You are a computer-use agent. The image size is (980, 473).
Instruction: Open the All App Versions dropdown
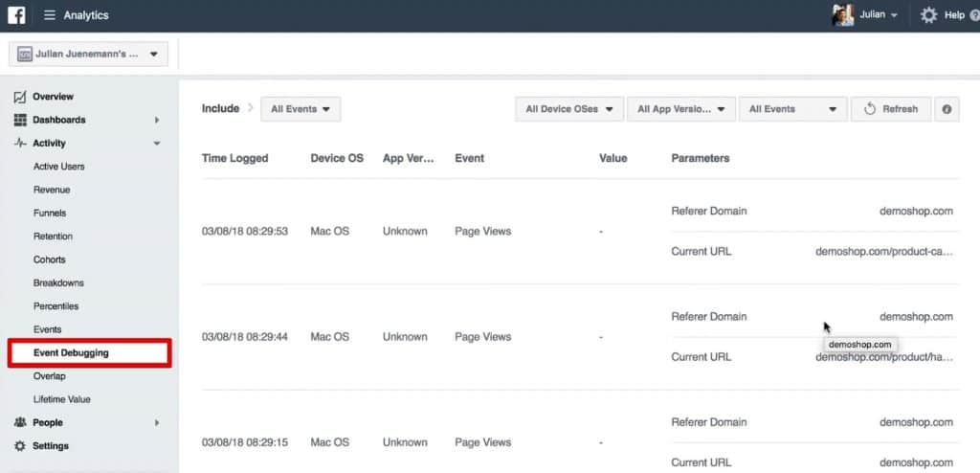[681, 109]
